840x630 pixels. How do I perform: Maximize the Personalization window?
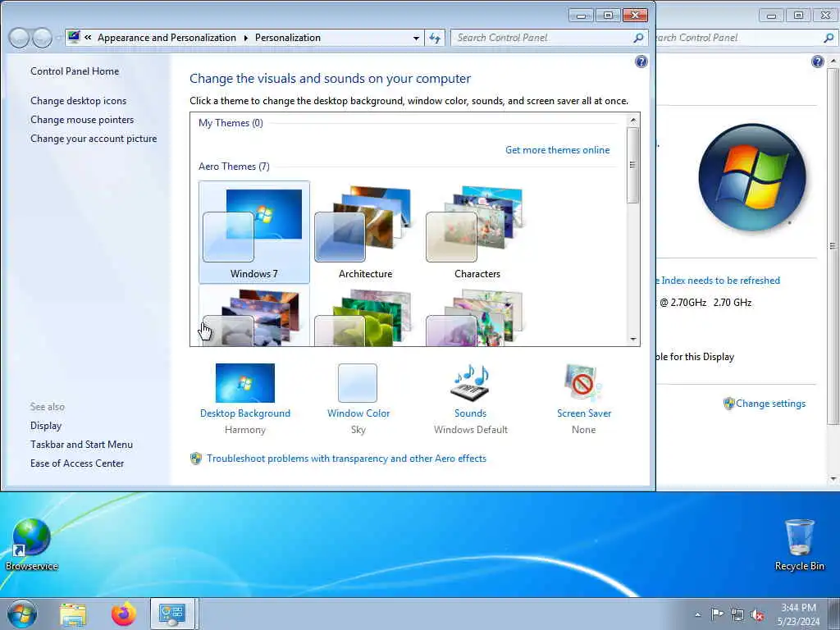[x=608, y=15]
